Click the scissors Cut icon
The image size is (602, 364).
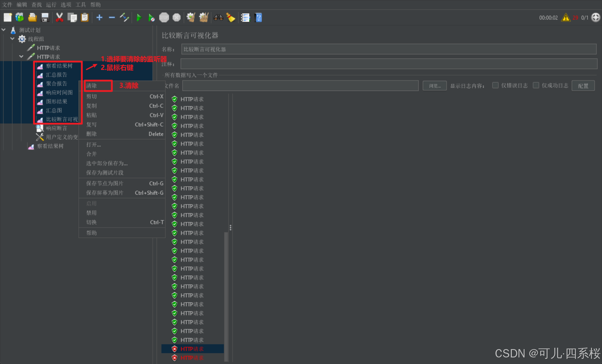tap(59, 18)
